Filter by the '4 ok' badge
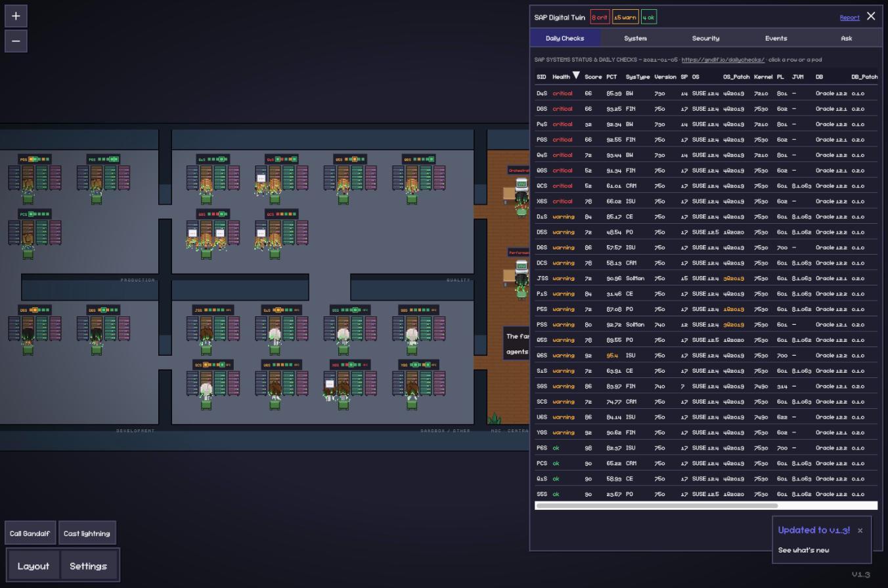Screen dimensions: 888x588 tap(648, 18)
